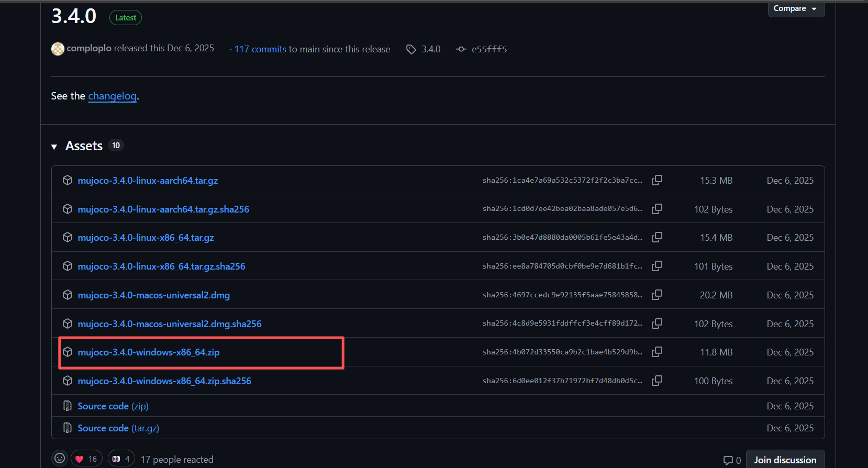Click the '20.2 MB' file size
This screenshot has width=868, height=468.
point(716,295)
